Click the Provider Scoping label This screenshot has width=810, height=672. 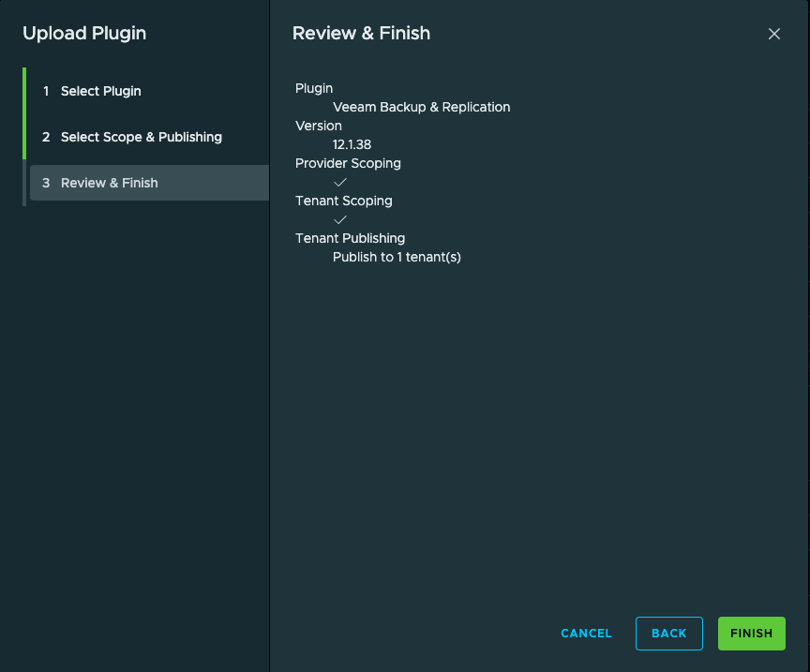point(348,163)
